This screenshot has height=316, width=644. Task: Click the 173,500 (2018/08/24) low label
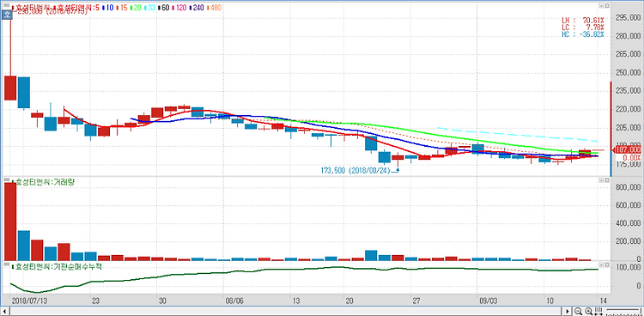pyautogui.click(x=355, y=170)
